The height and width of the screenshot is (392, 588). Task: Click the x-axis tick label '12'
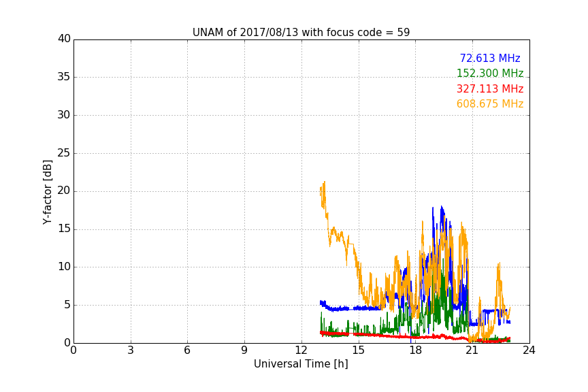click(x=301, y=350)
